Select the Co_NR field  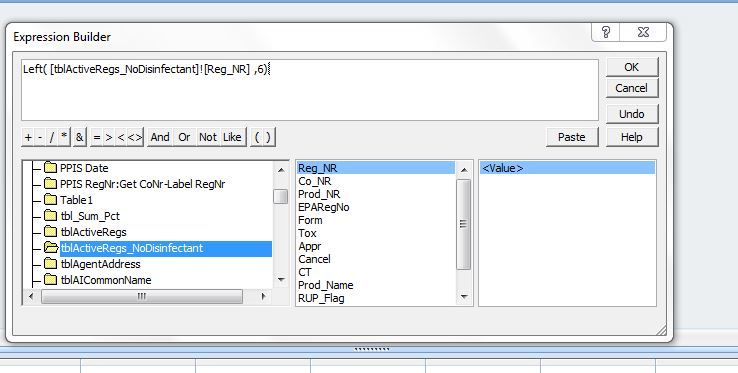click(314, 181)
